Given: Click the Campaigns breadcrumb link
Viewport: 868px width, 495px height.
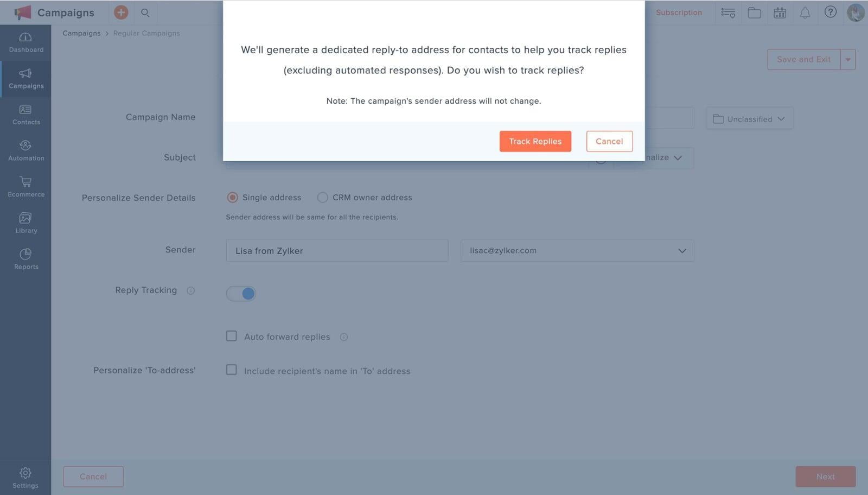Looking at the screenshot, I should point(81,33).
